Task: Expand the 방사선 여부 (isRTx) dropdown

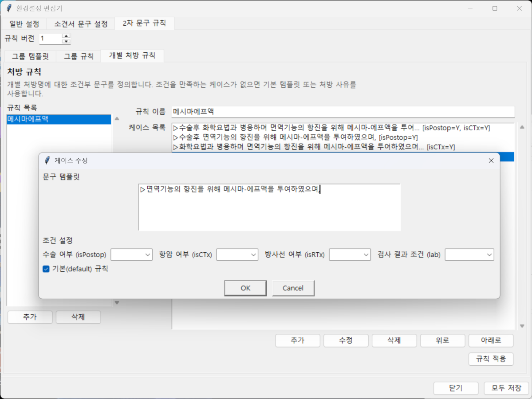Action: tap(350, 254)
